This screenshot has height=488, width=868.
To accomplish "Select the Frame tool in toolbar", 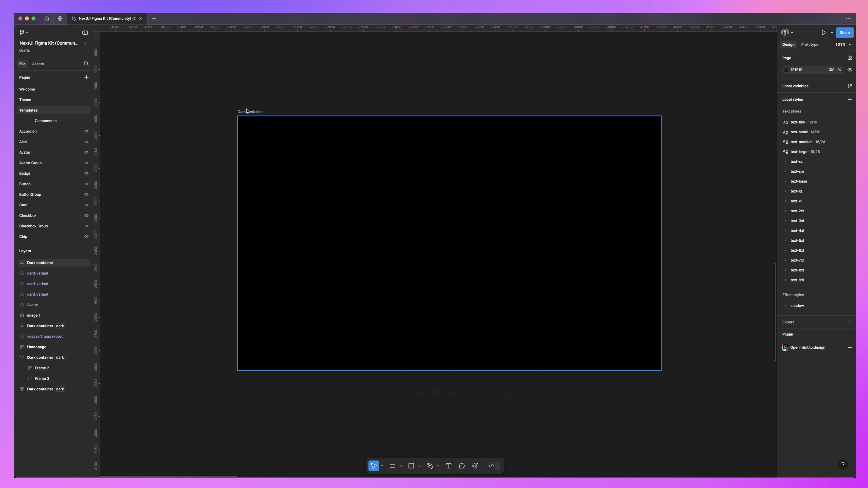I will coord(392,466).
